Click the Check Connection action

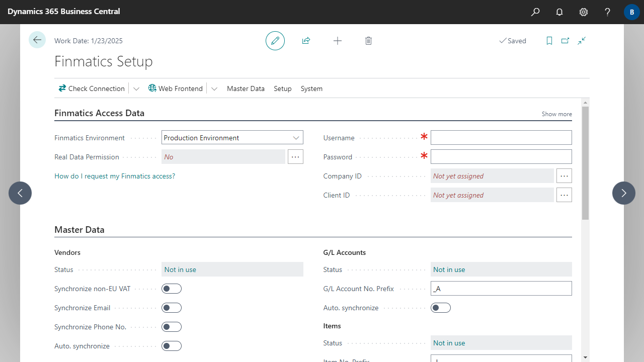pos(92,88)
